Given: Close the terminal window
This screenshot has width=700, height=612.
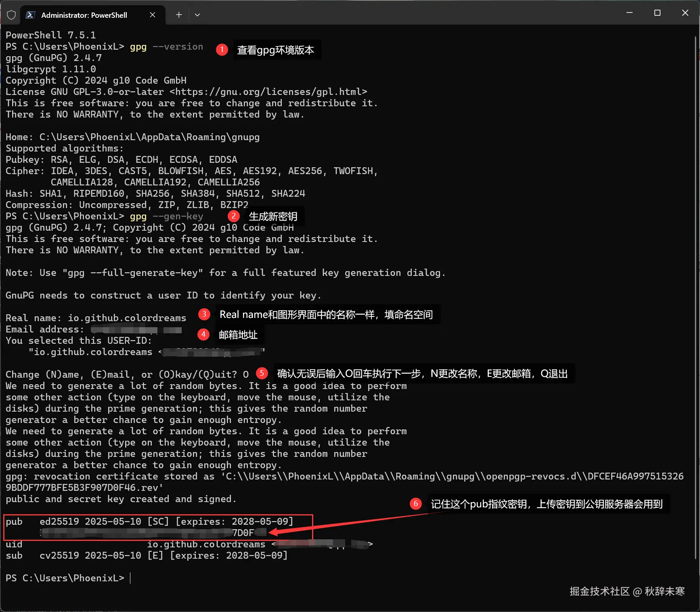Looking at the screenshot, I should 685,13.
